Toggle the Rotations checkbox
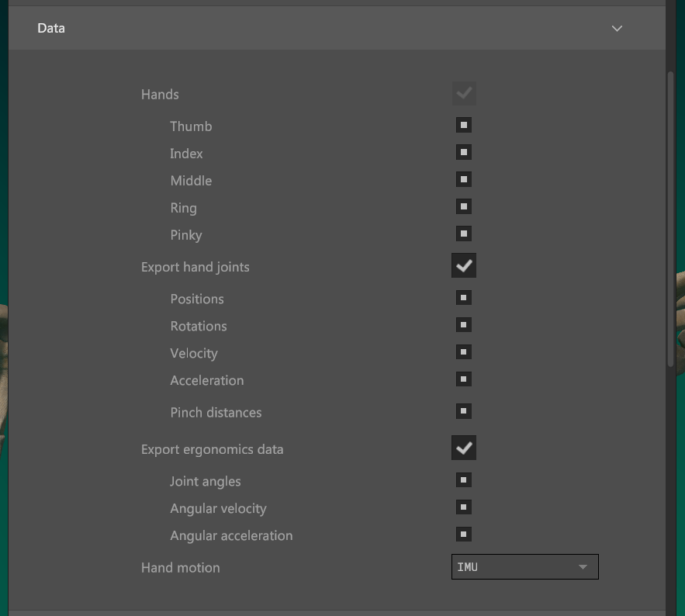The width and height of the screenshot is (685, 616). coord(464,325)
